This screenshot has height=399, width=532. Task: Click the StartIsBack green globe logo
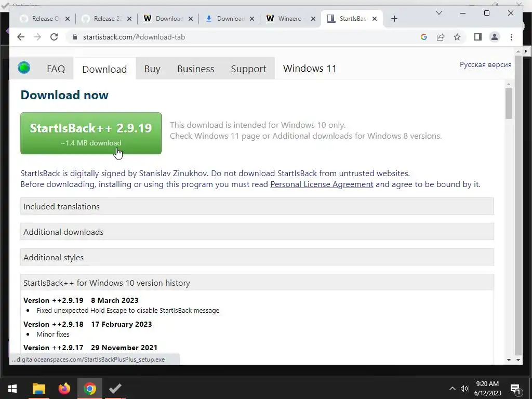[24, 68]
